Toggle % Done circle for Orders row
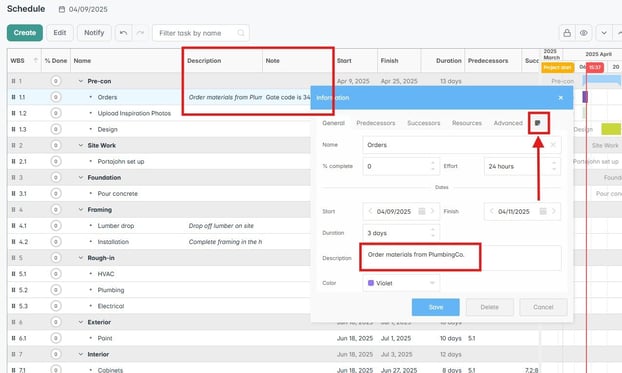Viewport: 622px width, 373px height. click(x=56, y=97)
